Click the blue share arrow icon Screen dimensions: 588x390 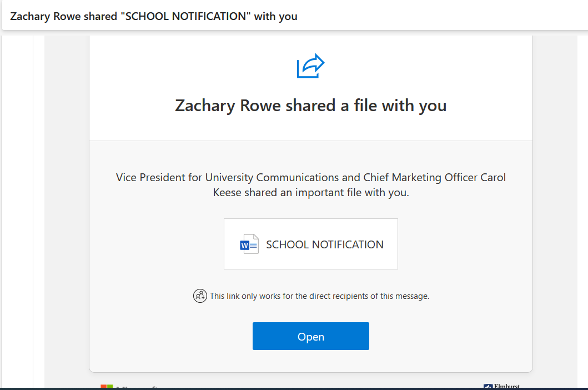(310, 66)
